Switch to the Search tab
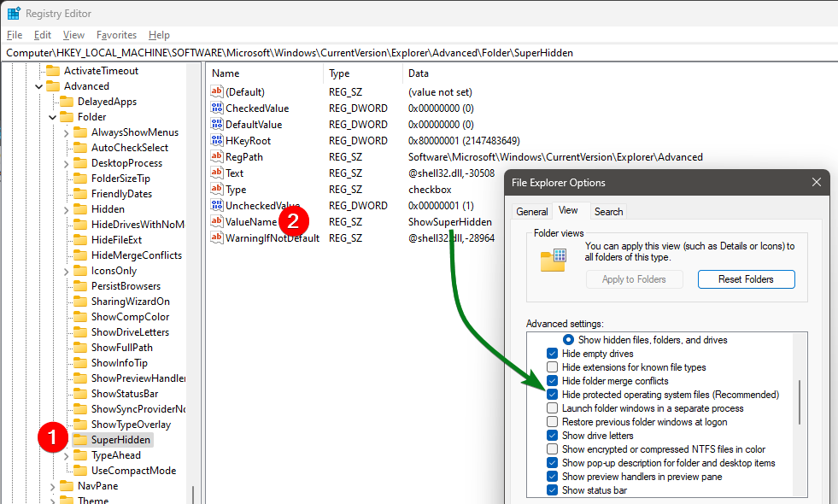 click(609, 212)
